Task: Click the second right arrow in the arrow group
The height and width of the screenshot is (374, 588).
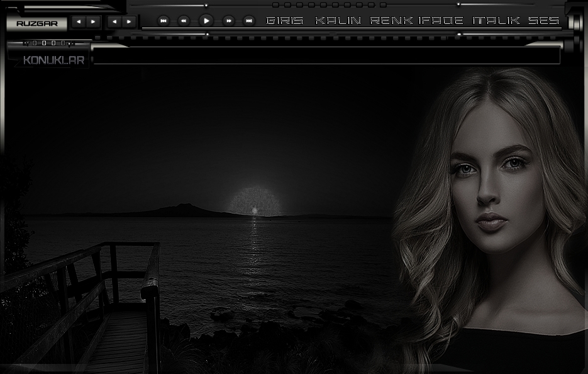Action: [129, 21]
